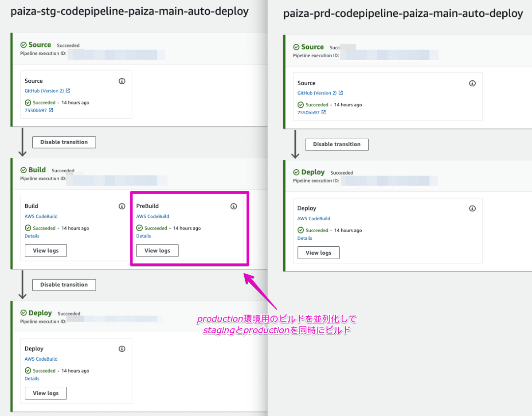Disable transition in prd pipeline

337,144
